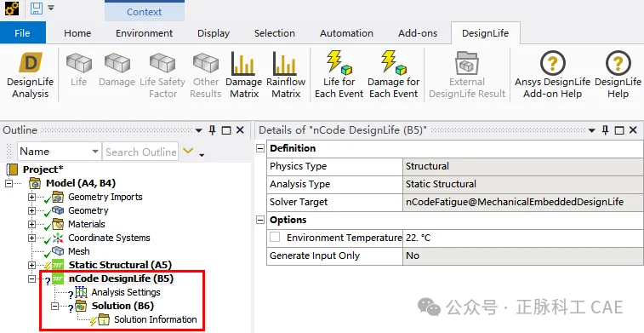
Task: Expand the Geometry node
Action: click(x=31, y=210)
